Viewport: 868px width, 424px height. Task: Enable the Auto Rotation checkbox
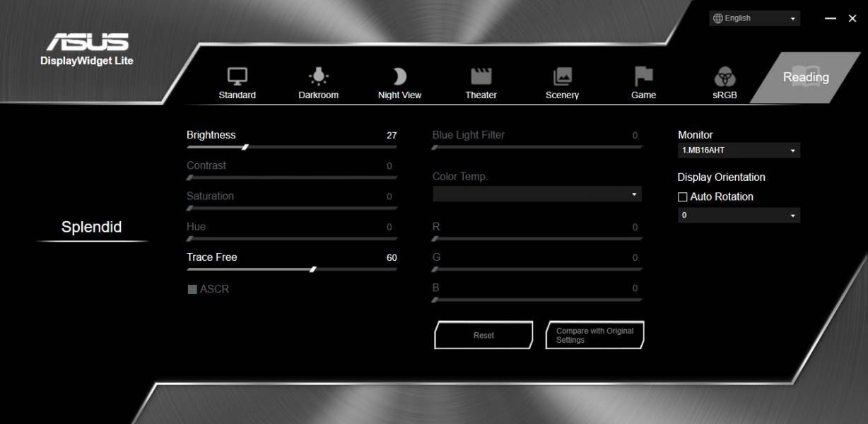[x=683, y=197]
